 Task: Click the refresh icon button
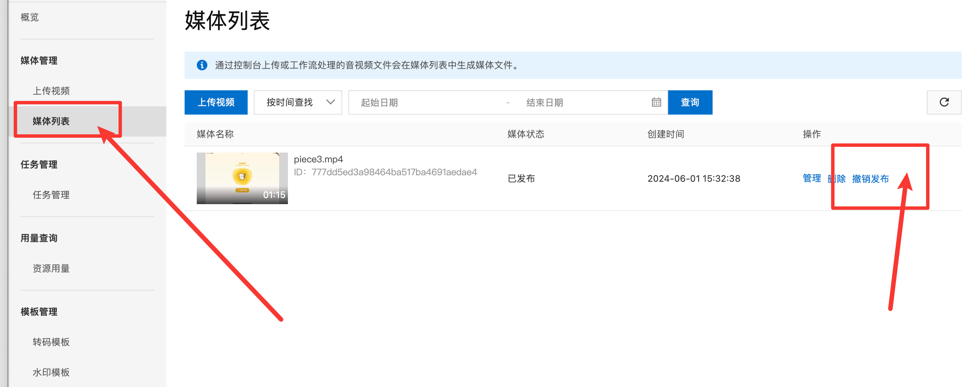pyautogui.click(x=944, y=102)
